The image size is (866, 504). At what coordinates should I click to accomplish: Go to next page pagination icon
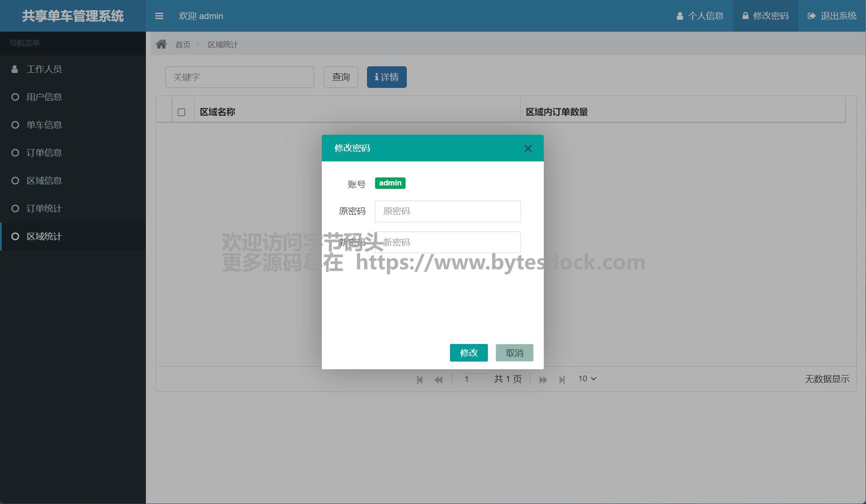click(543, 380)
